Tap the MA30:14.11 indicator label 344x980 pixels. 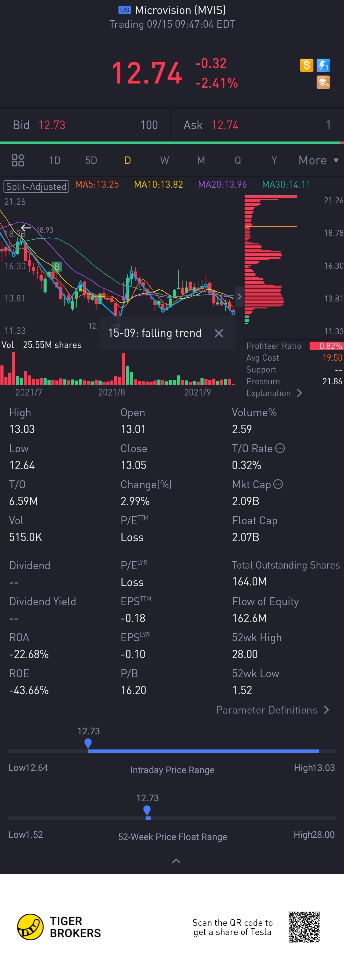(286, 185)
